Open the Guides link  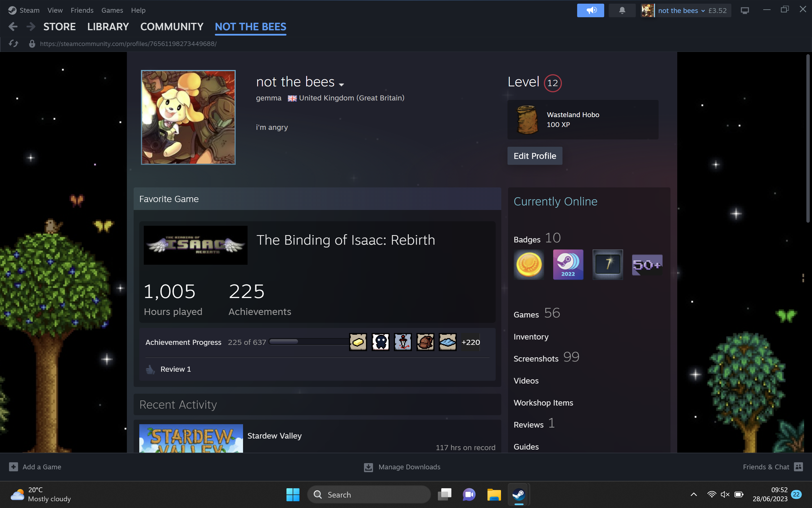pos(526,446)
